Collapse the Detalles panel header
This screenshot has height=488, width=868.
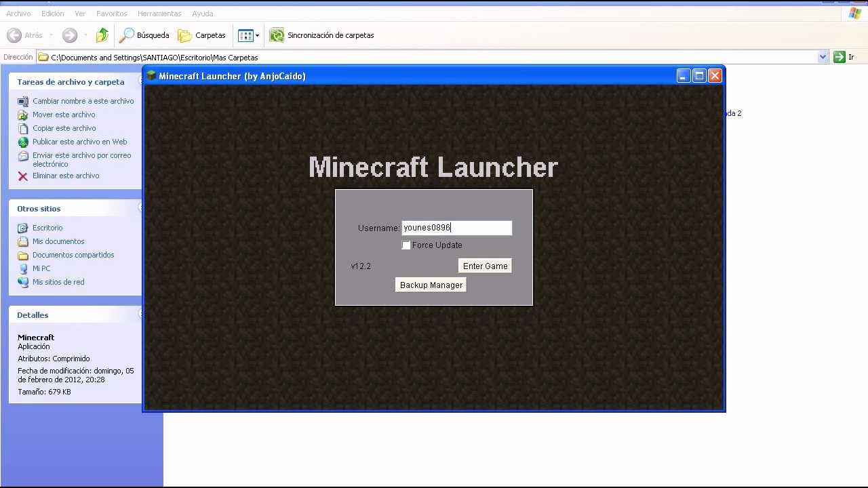75,314
